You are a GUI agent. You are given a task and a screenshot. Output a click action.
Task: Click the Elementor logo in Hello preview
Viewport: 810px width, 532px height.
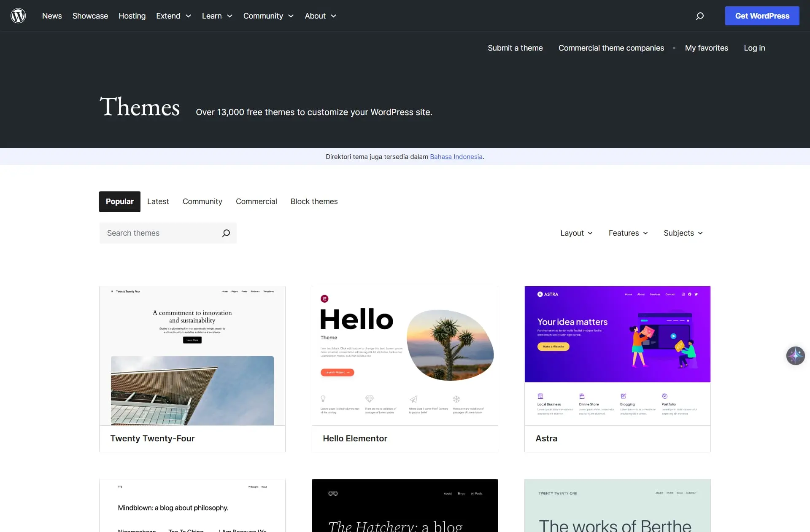click(324, 299)
